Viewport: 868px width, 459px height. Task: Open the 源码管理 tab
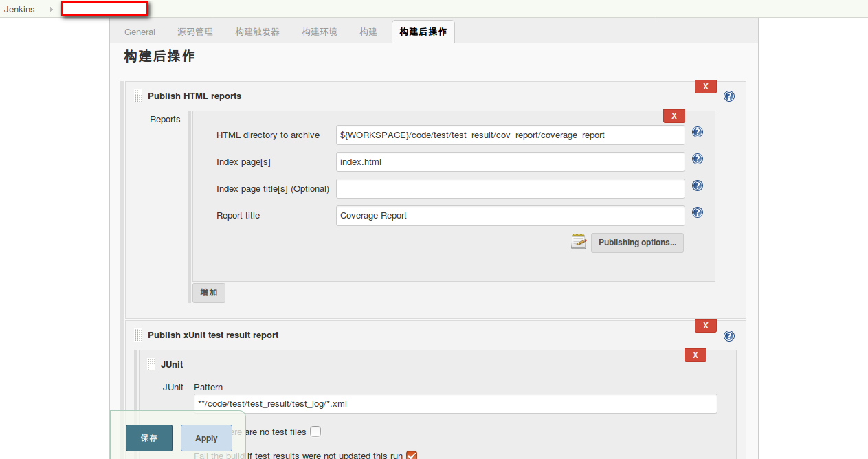195,32
